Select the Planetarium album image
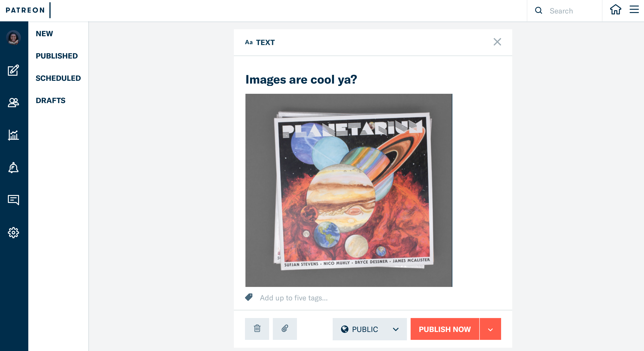 pos(349,190)
